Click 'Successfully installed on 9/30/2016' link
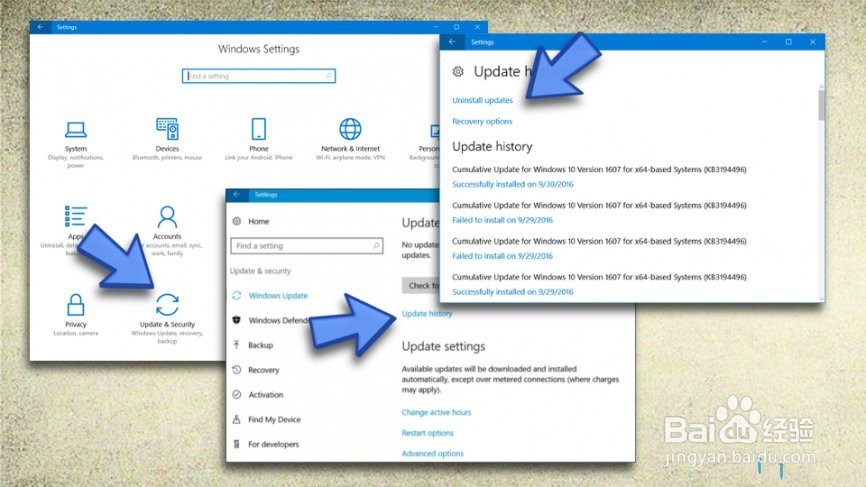 (513, 184)
